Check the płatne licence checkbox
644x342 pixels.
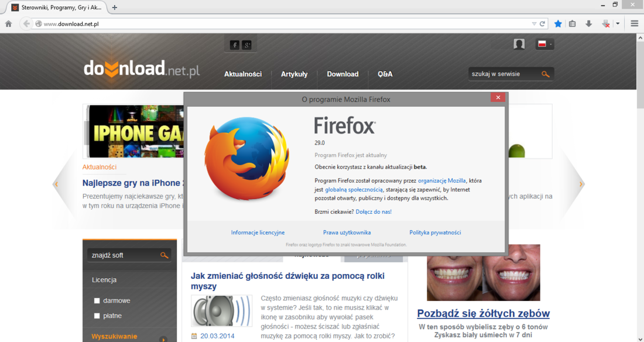[x=97, y=316]
